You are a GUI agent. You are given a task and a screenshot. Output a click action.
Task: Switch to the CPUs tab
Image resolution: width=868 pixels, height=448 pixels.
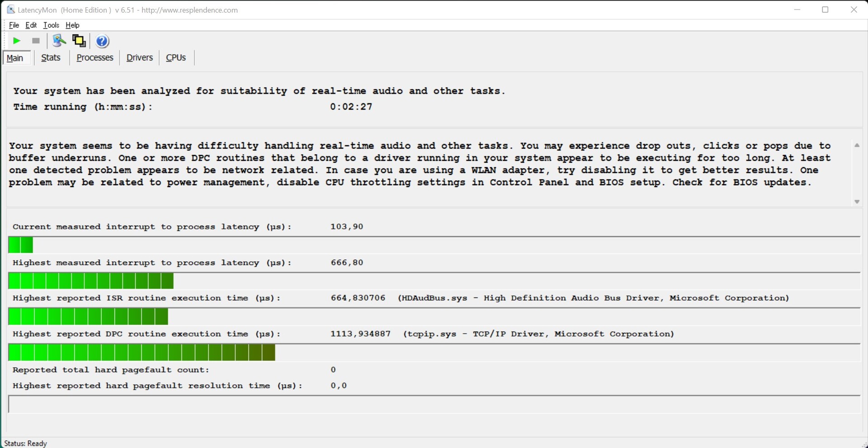click(176, 58)
